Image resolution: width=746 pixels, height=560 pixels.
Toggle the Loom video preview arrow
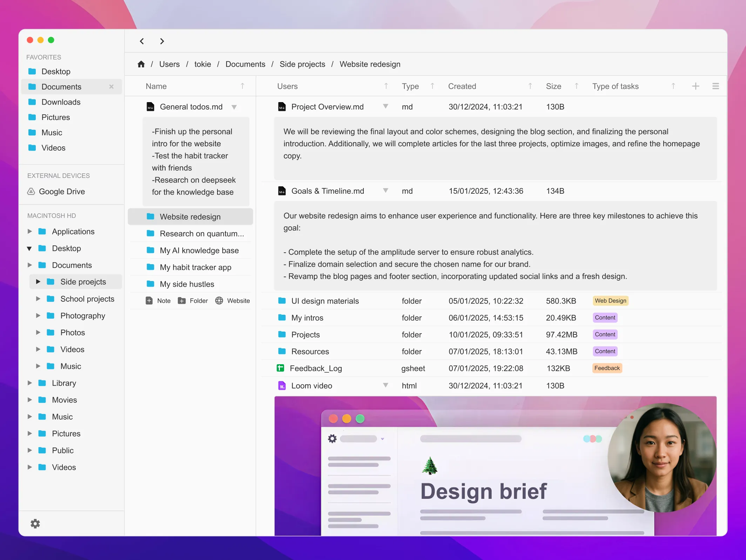point(385,385)
